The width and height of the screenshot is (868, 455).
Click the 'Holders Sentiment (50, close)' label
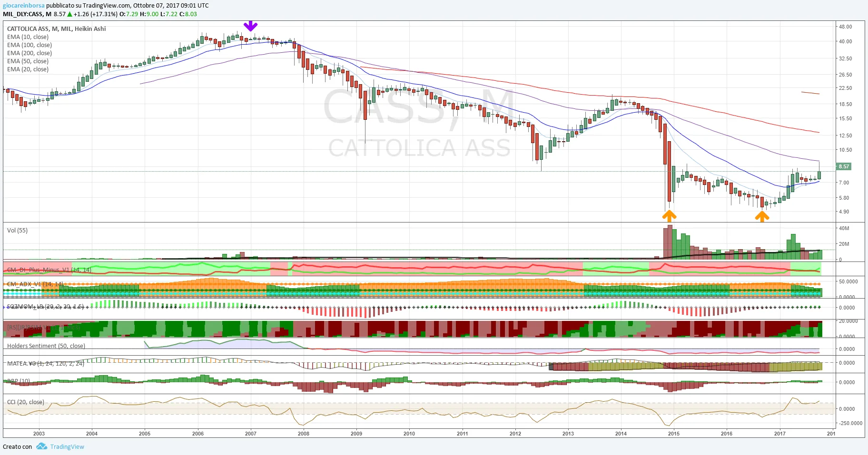point(46,346)
